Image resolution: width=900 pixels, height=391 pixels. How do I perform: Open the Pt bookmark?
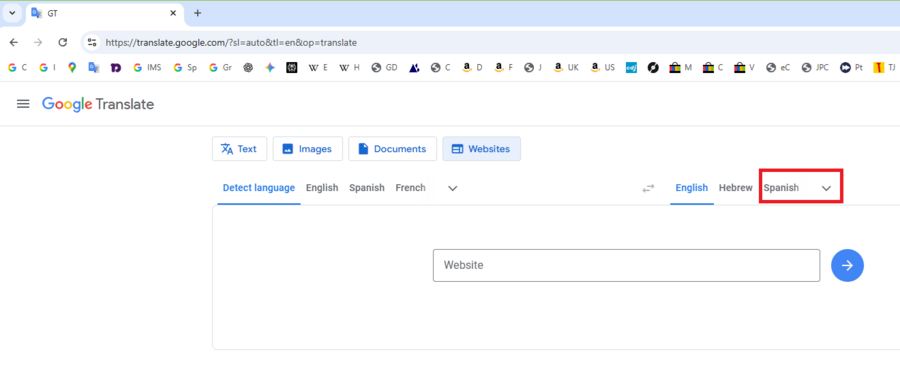click(852, 68)
